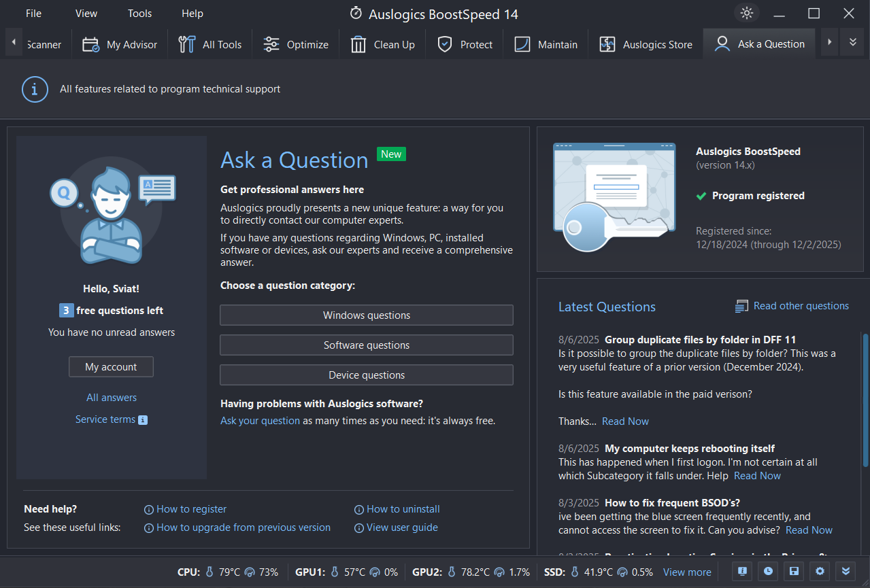
Task: Open the Tools menu
Action: 139,13
